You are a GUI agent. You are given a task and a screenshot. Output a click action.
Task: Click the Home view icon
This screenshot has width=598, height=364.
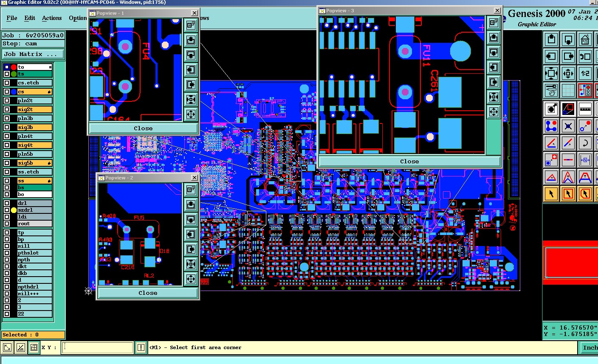point(585,40)
